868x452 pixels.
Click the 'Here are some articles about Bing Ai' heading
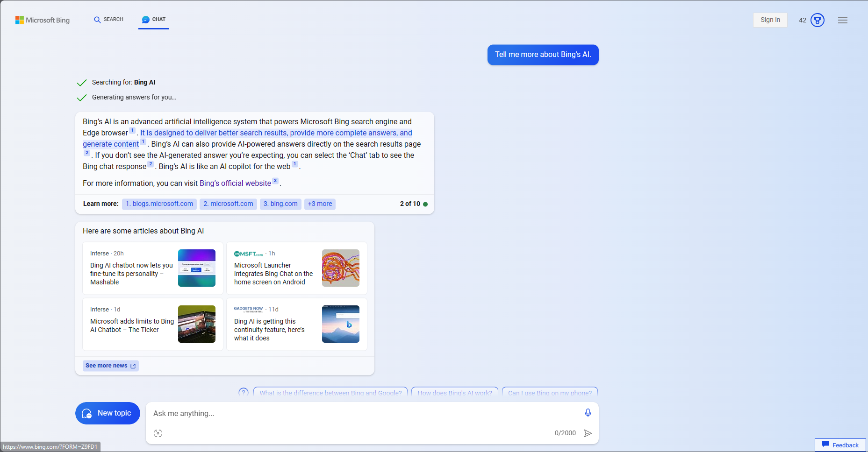(x=143, y=231)
